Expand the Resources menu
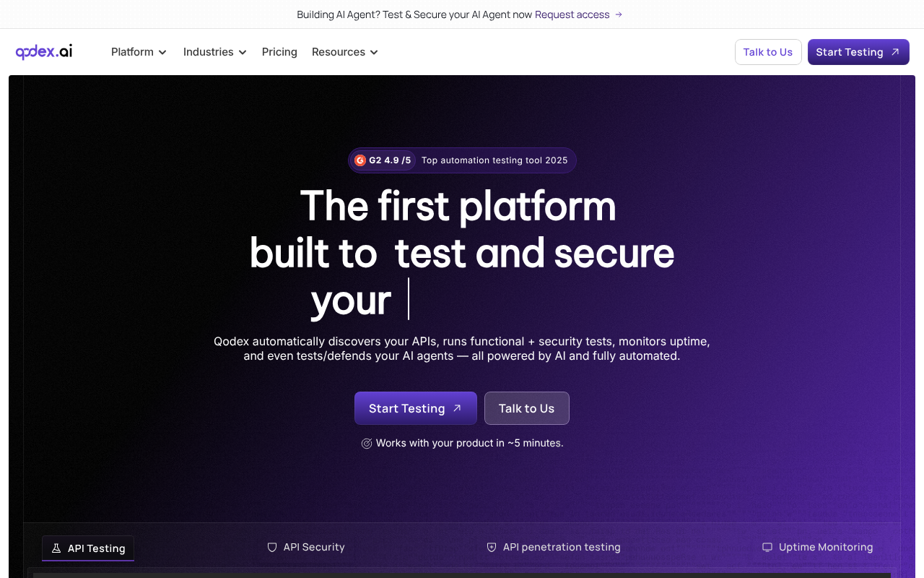The height and width of the screenshot is (578, 924). tap(344, 52)
